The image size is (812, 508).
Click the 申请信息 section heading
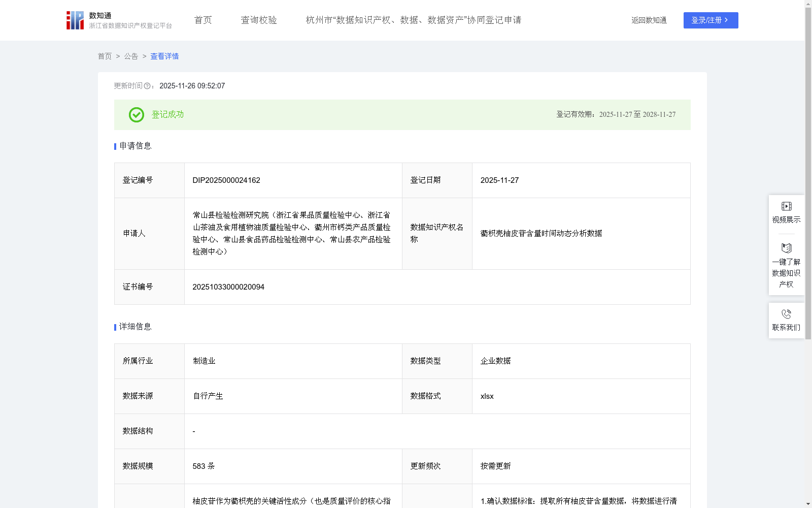coord(135,146)
